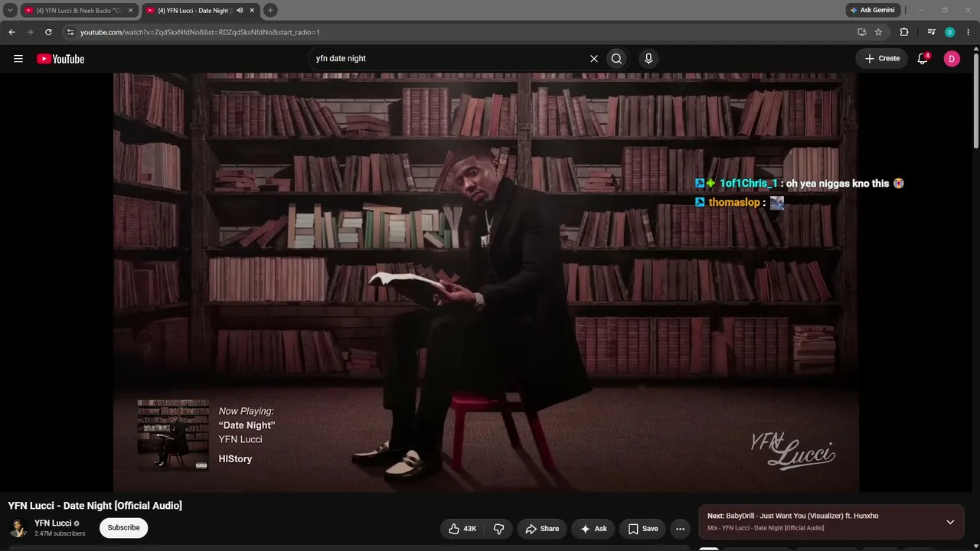
Task: Open the Chrome profile avatar
Action: 949,32
